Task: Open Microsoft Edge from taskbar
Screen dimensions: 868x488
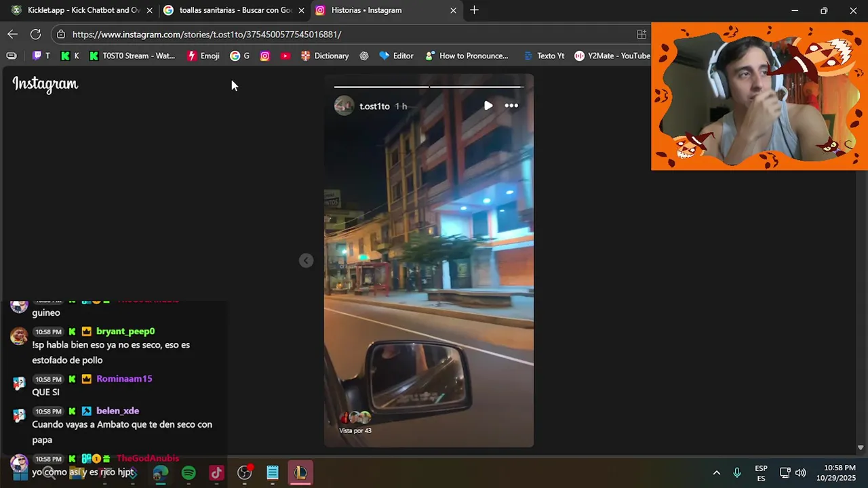Action: pos(161,472)
